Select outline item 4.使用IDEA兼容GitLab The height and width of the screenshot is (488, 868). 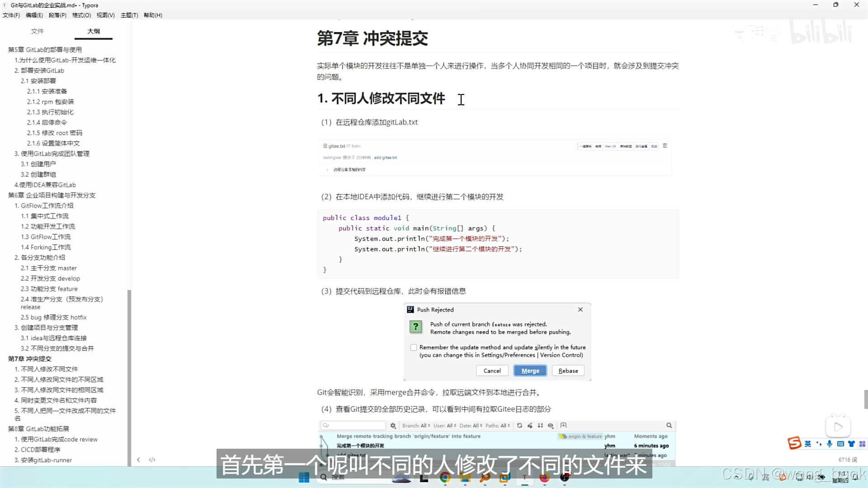[45, 185]
